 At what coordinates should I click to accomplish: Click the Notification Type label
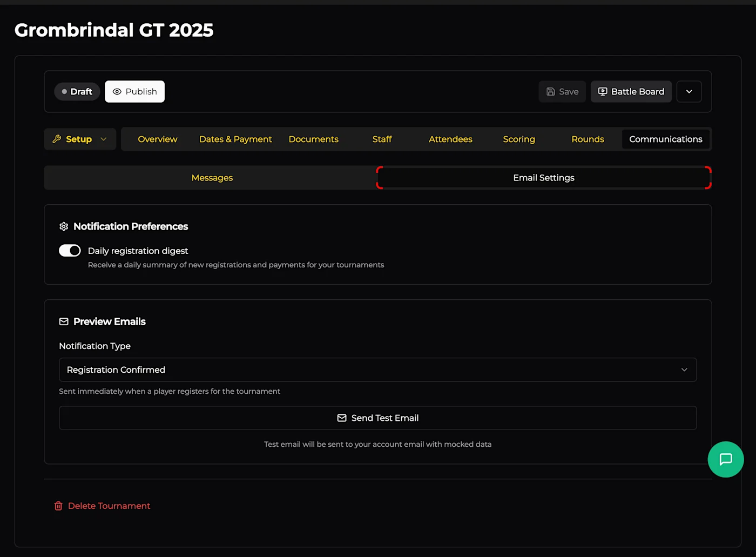pyautogui.click(x=95, y=346)
